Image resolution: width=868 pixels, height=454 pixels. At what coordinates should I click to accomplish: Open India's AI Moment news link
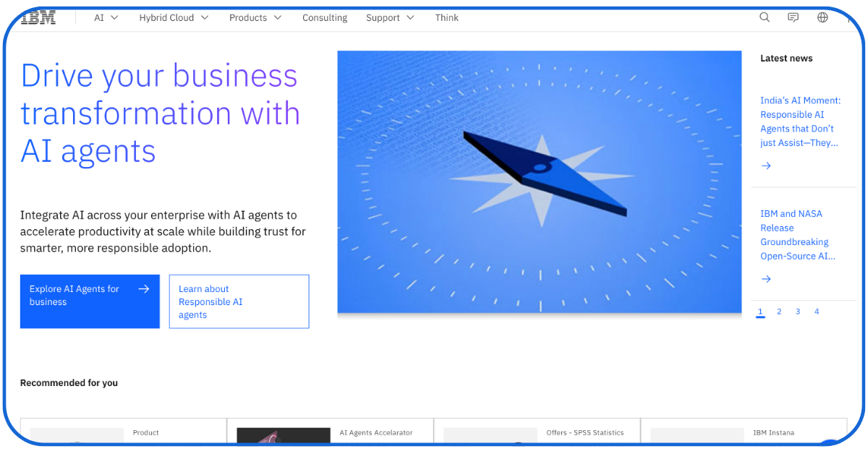(x=800, y=121)
